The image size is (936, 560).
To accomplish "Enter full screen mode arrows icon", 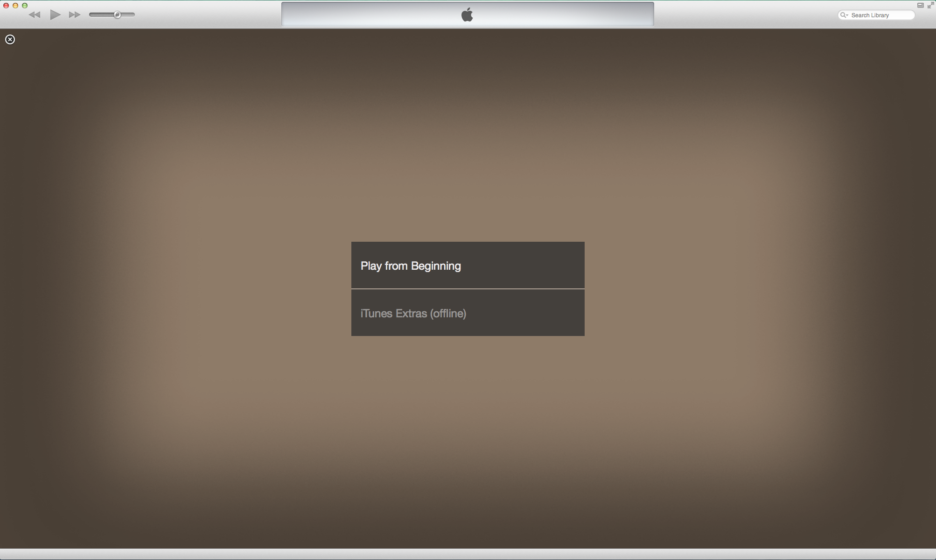I will coord(930,5).
